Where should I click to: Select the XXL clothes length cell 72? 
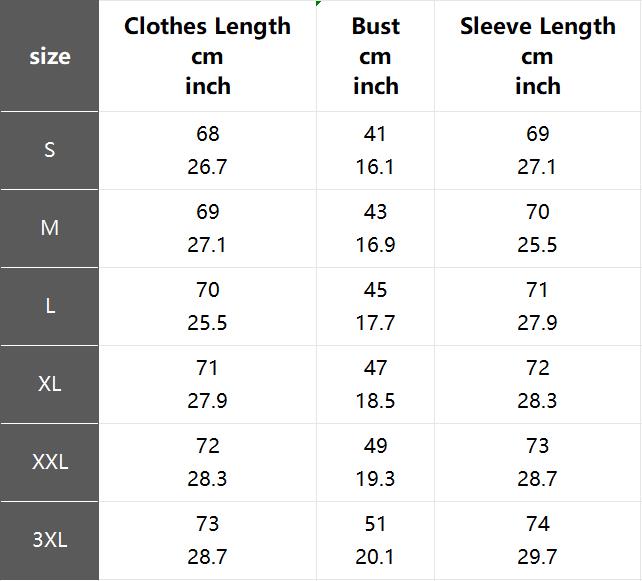tap(207, 446)
